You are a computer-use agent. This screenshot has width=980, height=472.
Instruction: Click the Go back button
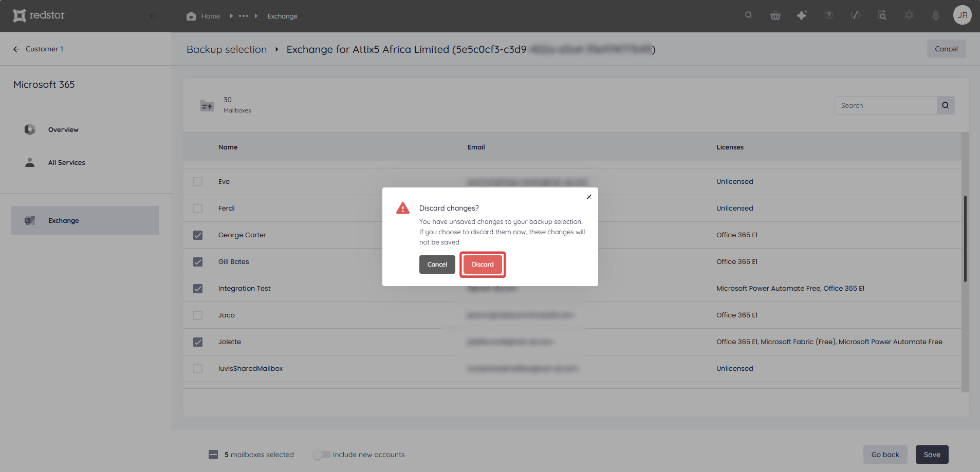click(x=885, y=455)
